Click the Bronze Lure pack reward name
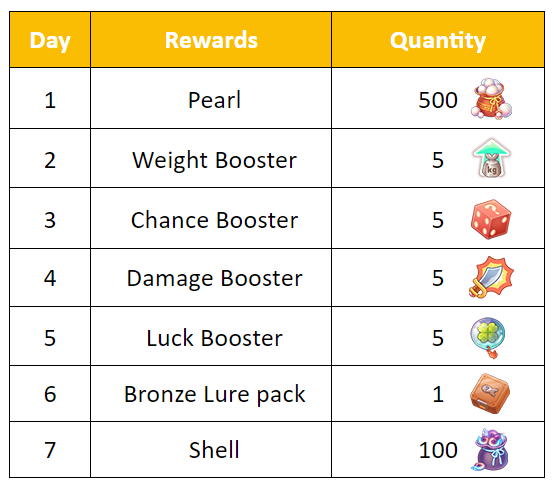The width and height of the screenshot is (557, 489). click(215, 395)
